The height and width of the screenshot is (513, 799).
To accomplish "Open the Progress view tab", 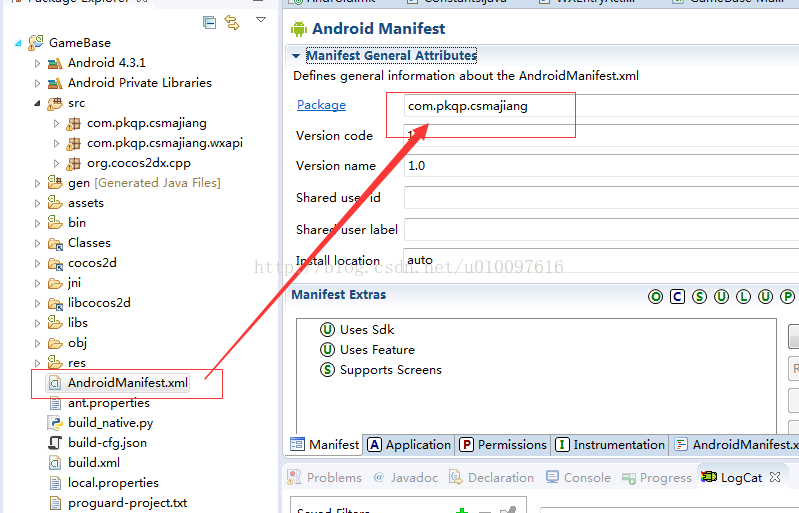I will coord(656,478).
